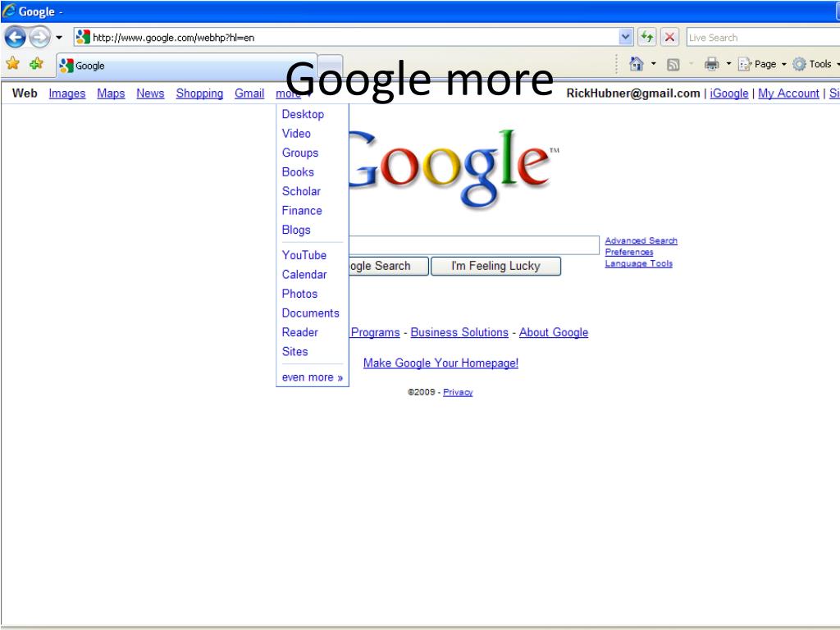Click the browser Forward arrow button
The width and height of the screenshot is (840, 630).
tap(39, 37)
